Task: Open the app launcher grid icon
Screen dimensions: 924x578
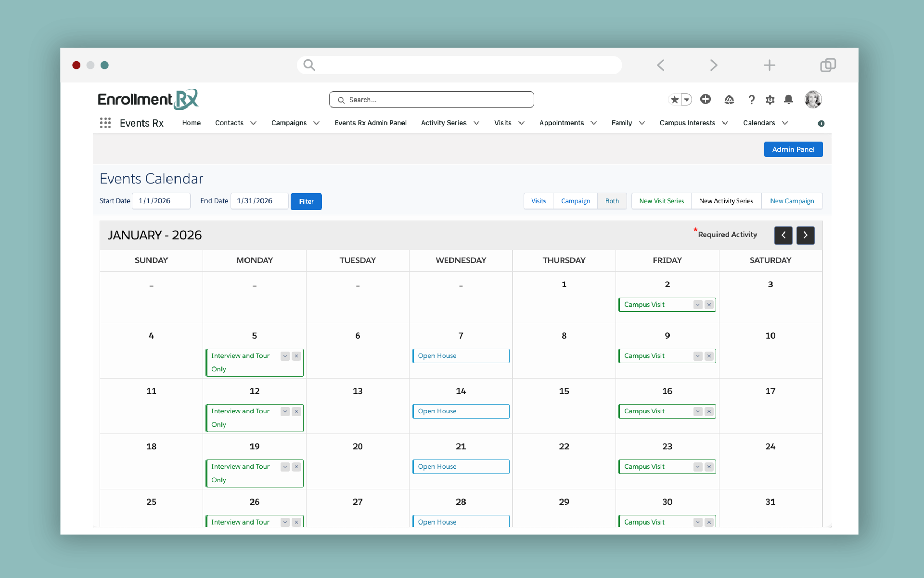Action: (x=105, y=123)
